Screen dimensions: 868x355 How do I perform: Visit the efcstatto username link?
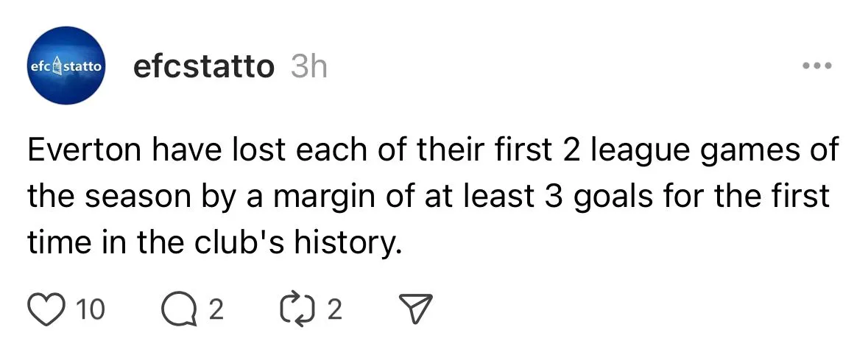202,67
